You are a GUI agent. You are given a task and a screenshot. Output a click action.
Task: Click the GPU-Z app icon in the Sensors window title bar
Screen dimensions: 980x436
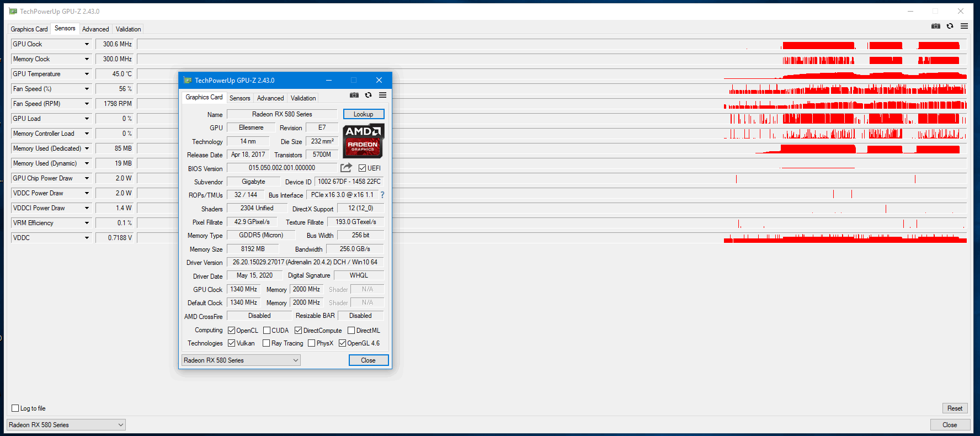point(13,11)
